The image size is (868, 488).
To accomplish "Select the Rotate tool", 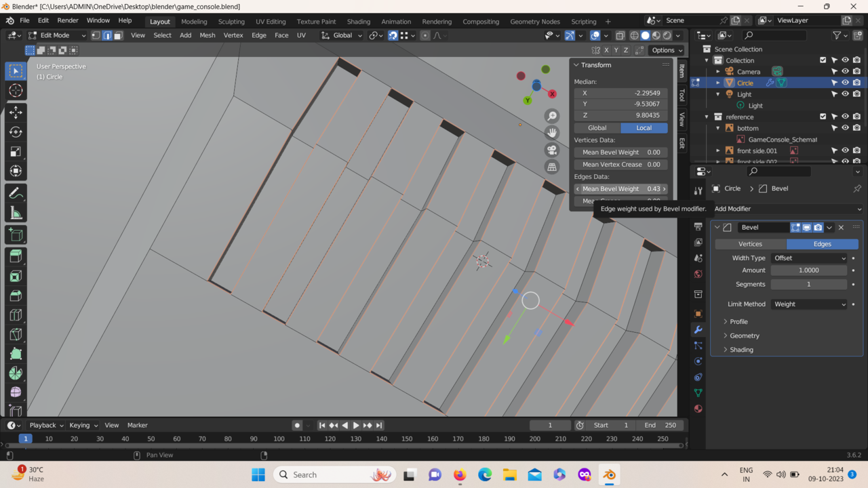I will click(16, 132).
